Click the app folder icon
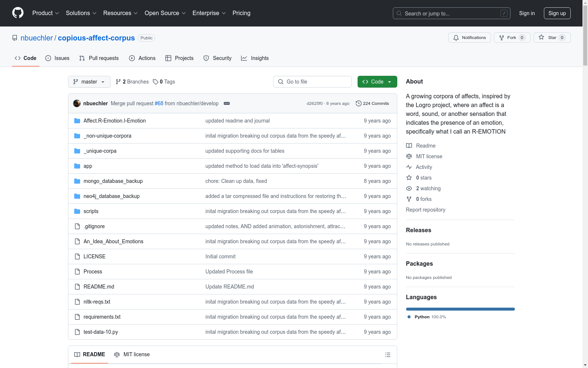 [77, 166]
